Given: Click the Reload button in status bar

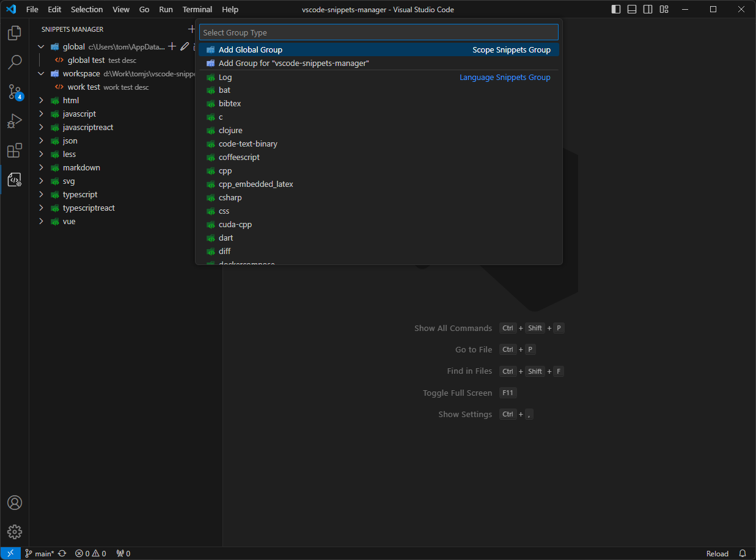Looking at the screenshot, I should (717, 554).
